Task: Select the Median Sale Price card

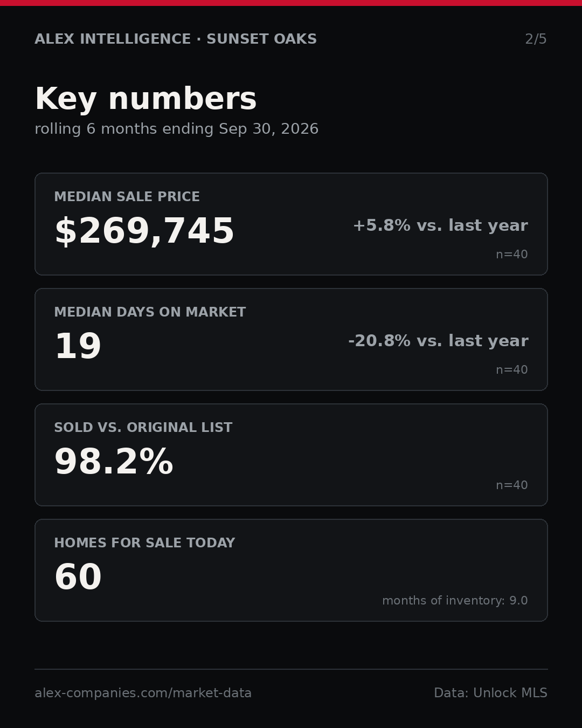Action: point(291,224)
